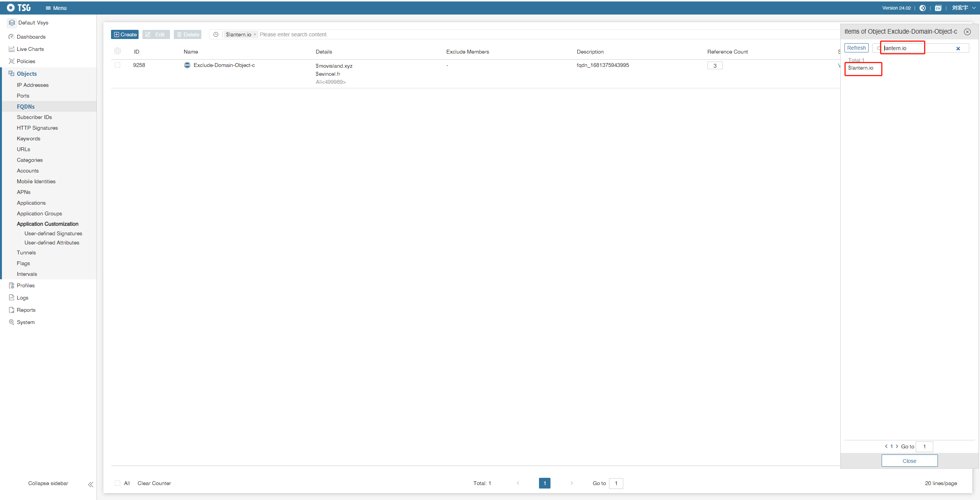This screenshot has height=500, width=980.
Task: Open the top Menu
Action: (56, 8)
